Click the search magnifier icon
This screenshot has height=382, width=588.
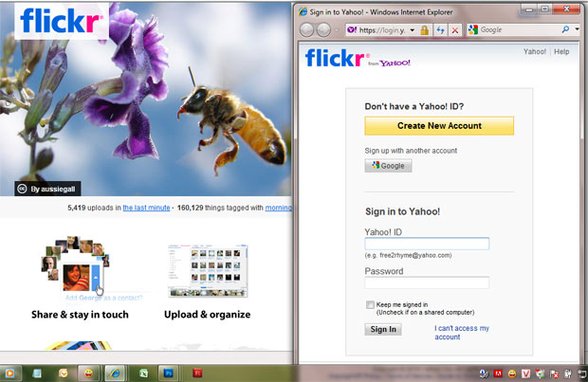[565, 30]
